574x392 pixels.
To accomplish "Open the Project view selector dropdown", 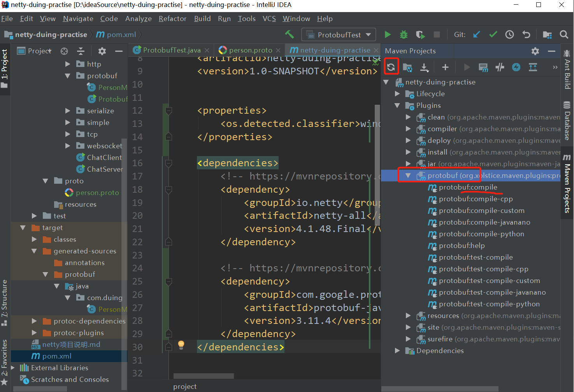I will [35, 51].
